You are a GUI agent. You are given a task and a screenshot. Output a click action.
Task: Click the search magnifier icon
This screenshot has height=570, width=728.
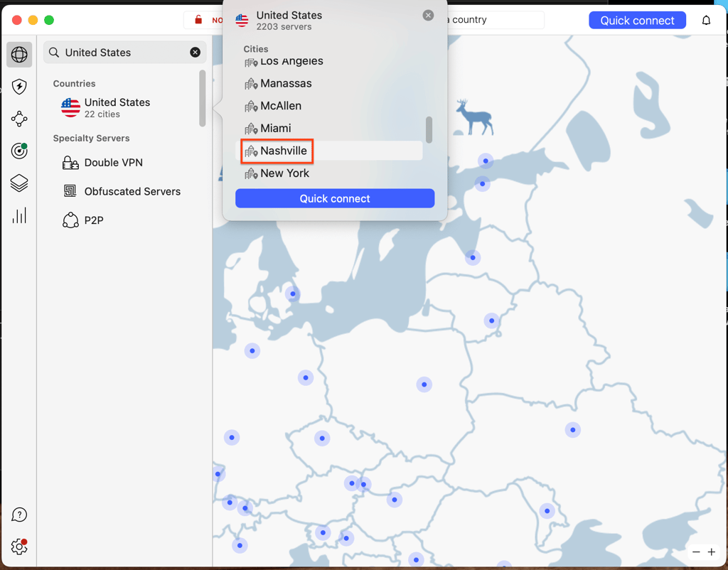[x=54, y=53]
